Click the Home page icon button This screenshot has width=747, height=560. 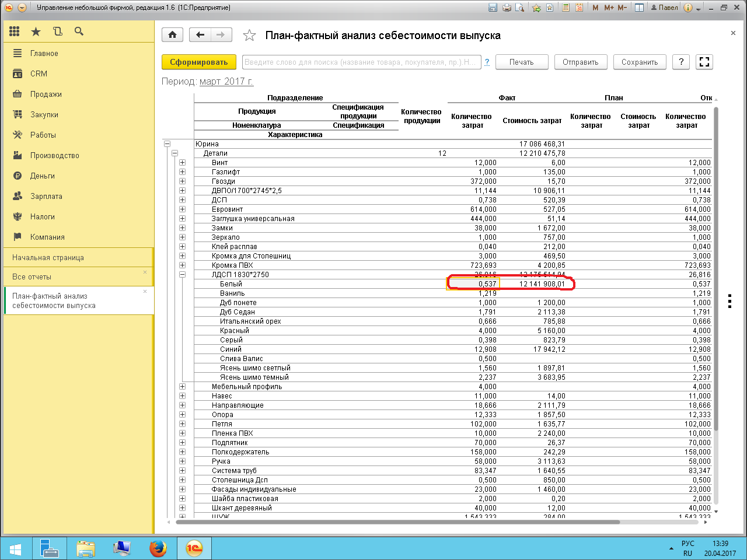pos(172,35)
